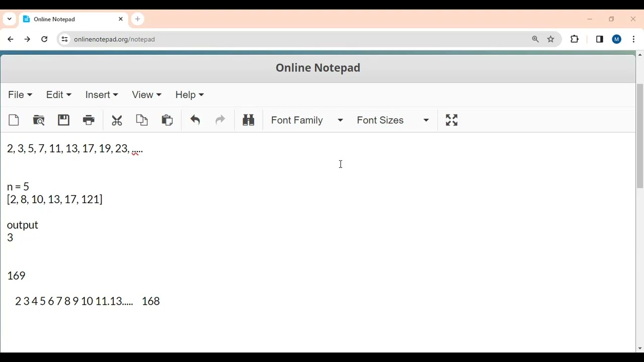Place cursor in the prime sequence line
The image size is (644, 362).
75,149
